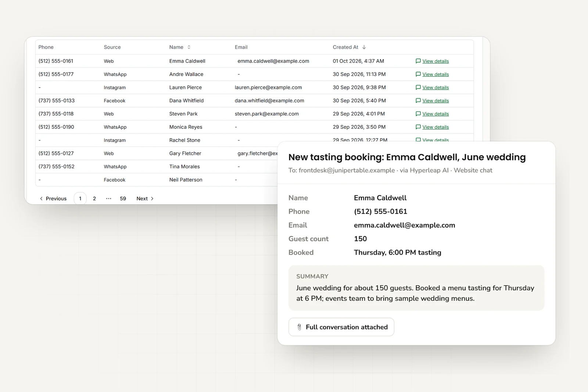Select emma.caldwell@example.com in email card
The height and width of the screenshot is (392, 588).
[405, 225]
